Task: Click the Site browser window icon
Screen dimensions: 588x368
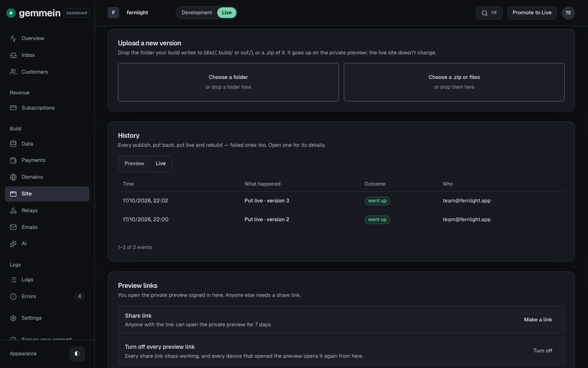Action: pyautogui.click(x=13, y=194)
